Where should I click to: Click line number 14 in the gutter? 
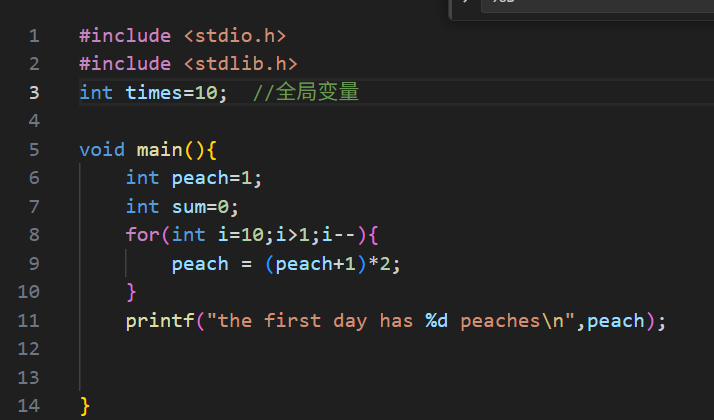29,406
